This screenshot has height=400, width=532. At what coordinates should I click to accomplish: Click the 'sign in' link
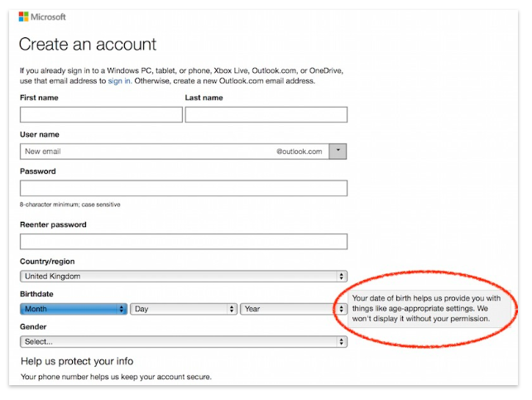(120, 81)
